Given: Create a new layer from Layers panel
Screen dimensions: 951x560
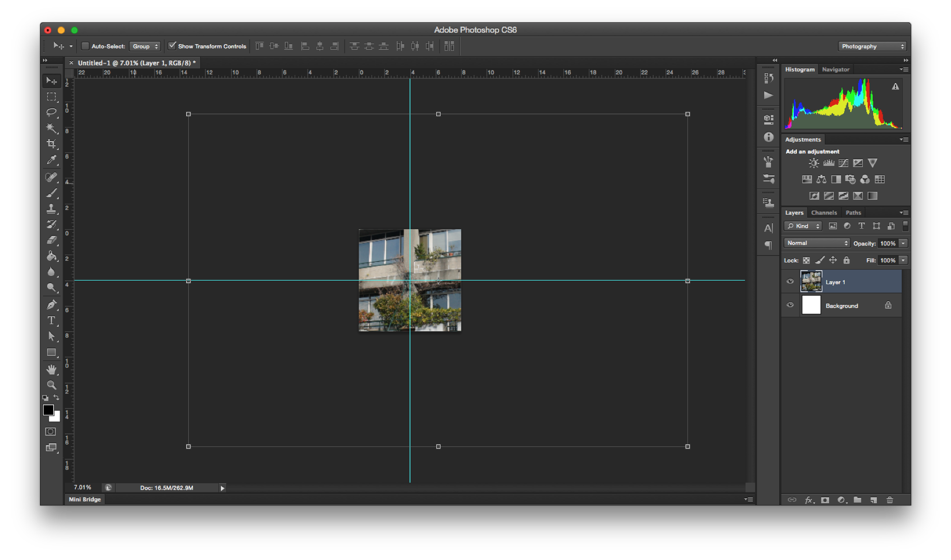Looking at the screenshot, I should click(x=874, y=500).
